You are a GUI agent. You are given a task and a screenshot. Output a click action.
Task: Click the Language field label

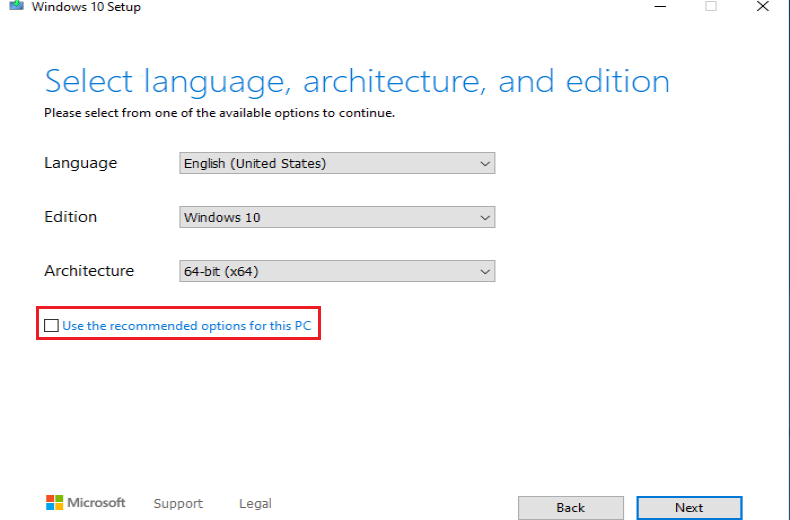tap(81, 163)
